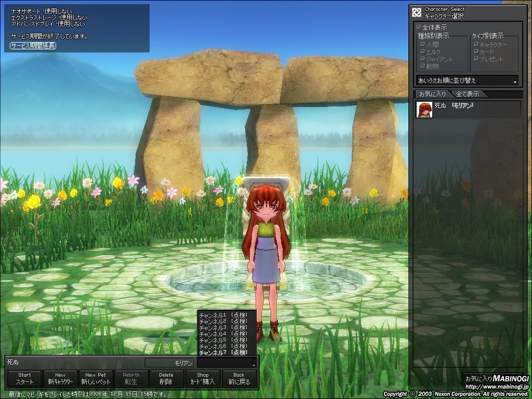Choose チャンネル1 from the channel list
Viewport: 532px width, 399px height.
click(223, 315)
